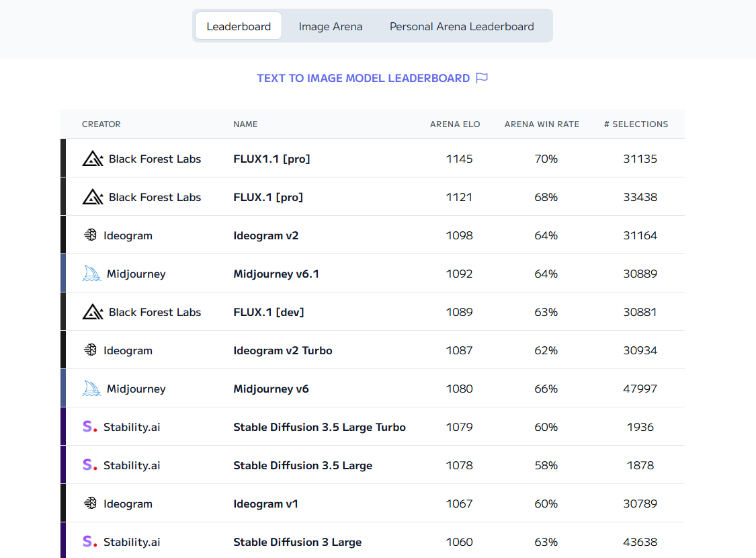
Task: Click the Ideogram logo in Ideogram v1 row
Action: pyautogui.click(x=90, y=504)
